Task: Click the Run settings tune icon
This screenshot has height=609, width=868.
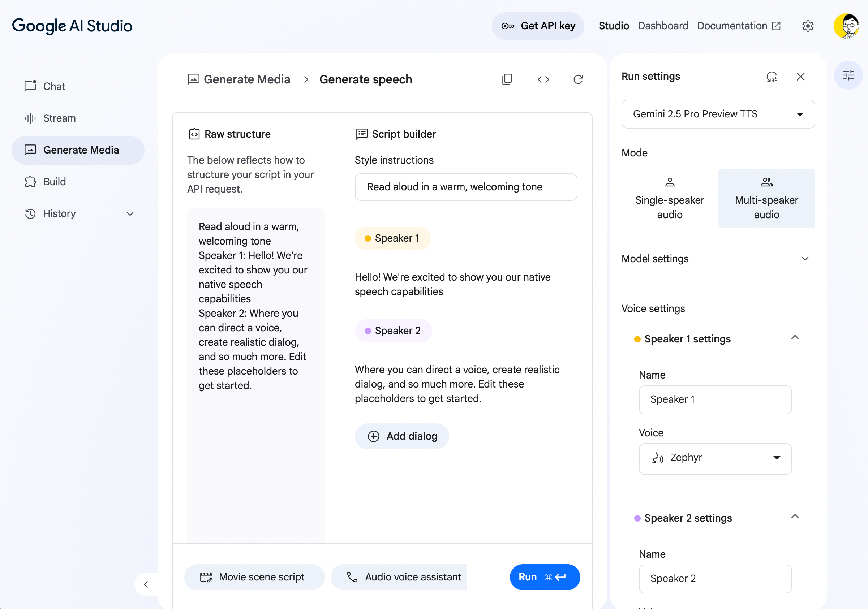Action: 848,75
